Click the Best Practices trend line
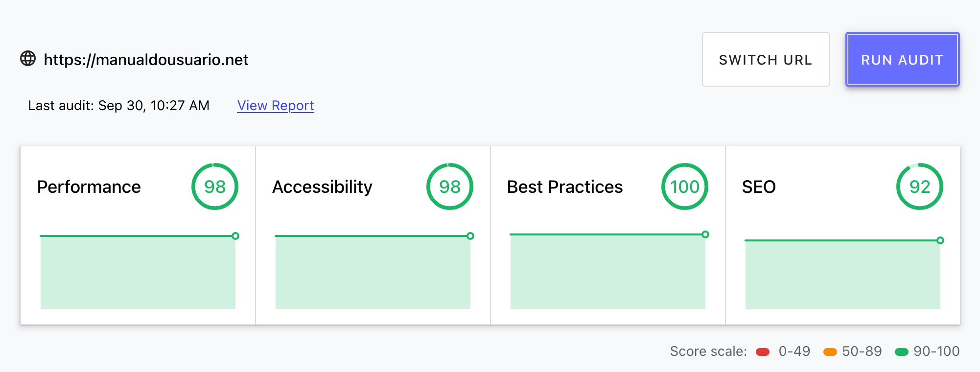Viewport: 980px width, 372px height. pyautogui.click(x=607, y=234)
